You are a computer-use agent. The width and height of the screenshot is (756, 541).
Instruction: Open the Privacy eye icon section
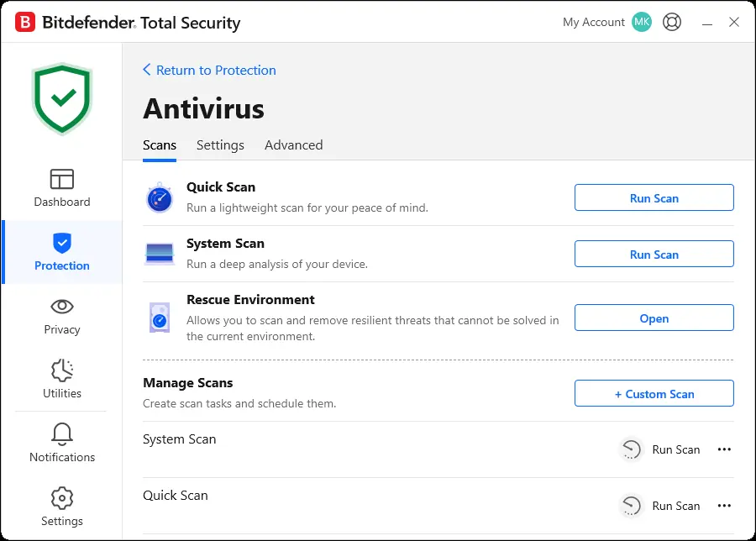61,306
